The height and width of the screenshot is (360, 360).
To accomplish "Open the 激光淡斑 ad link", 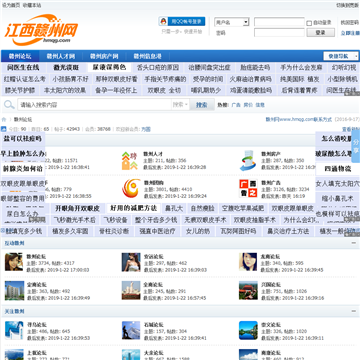I will pyautogui.click(x=66, y=68).
